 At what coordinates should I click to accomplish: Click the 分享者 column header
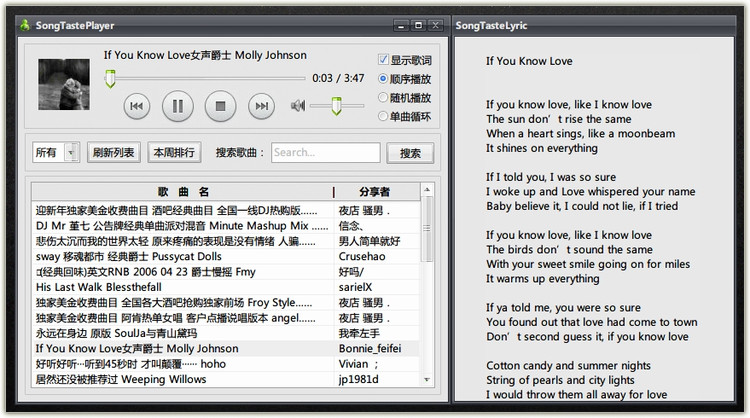coord(375,192)
